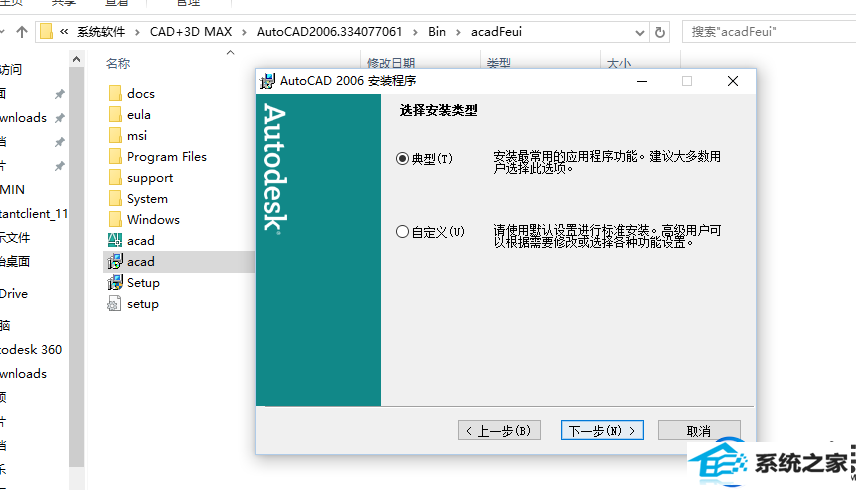Screen dimensions: 856x490
Task: Select the tantclient_11 item in navigation pane
Action: (34, 213)
